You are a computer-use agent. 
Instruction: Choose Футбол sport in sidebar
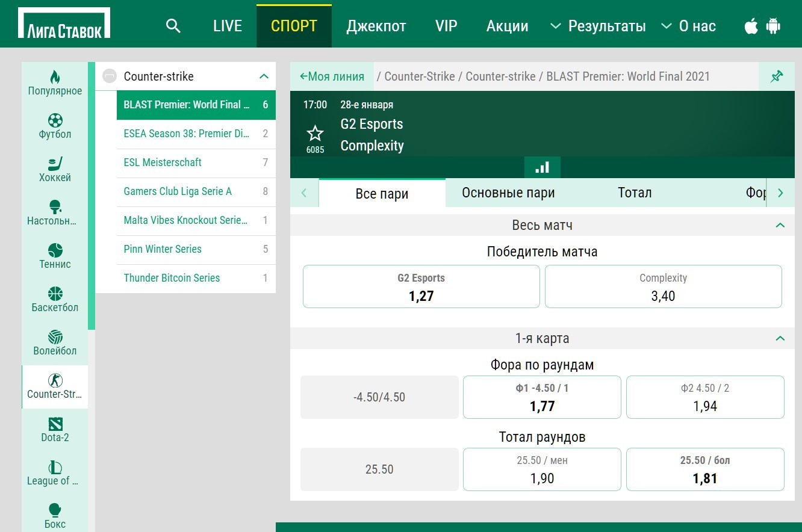click(x=55, y=126)
